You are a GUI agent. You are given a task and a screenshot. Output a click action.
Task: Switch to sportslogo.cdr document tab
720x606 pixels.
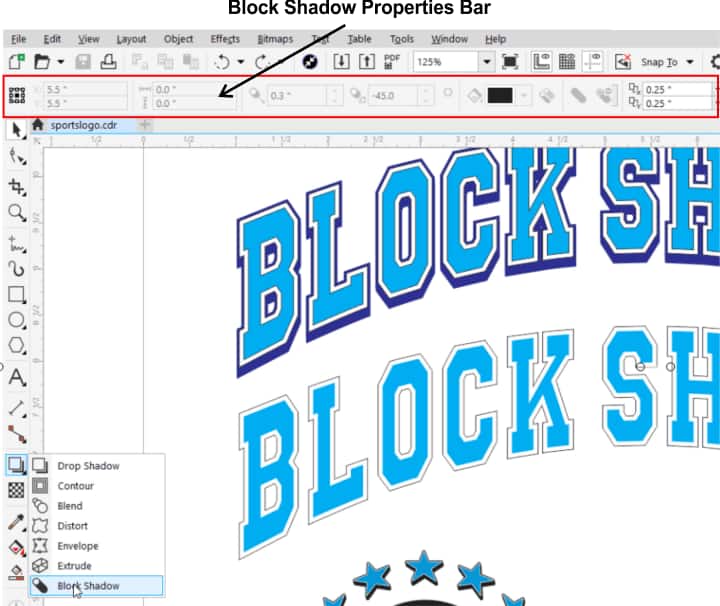pos(84,125)
